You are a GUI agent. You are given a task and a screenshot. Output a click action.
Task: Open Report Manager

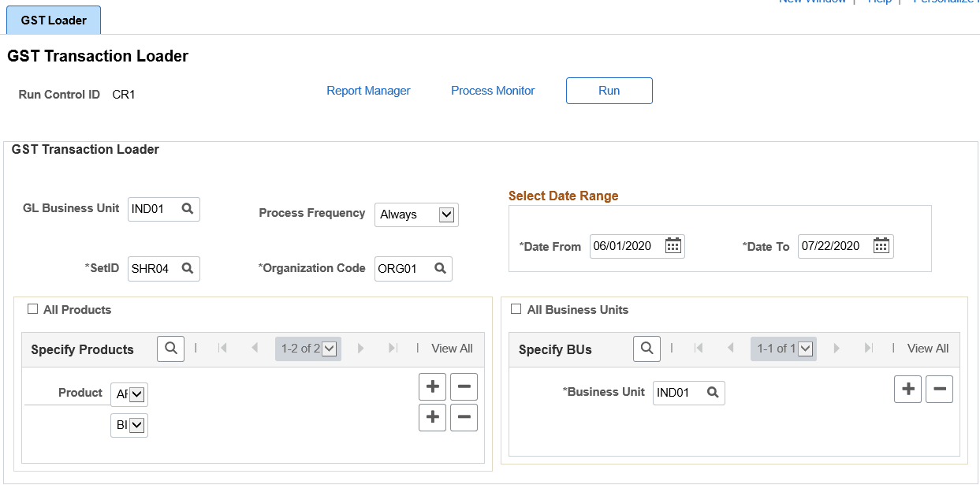[368, 90]
